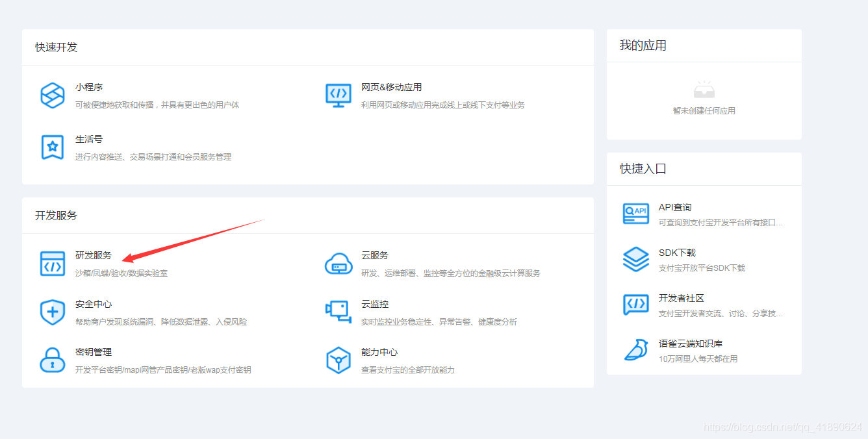Click description 利用网页或移动应用完成线上或线下支付等业务
868x439 pixels.
443,105
